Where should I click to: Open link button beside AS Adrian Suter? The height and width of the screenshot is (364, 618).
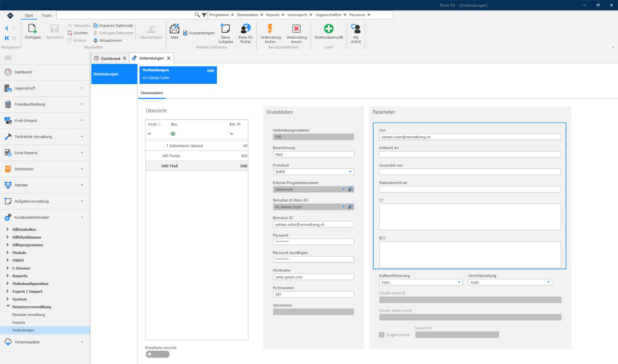[x=351, y=207]
